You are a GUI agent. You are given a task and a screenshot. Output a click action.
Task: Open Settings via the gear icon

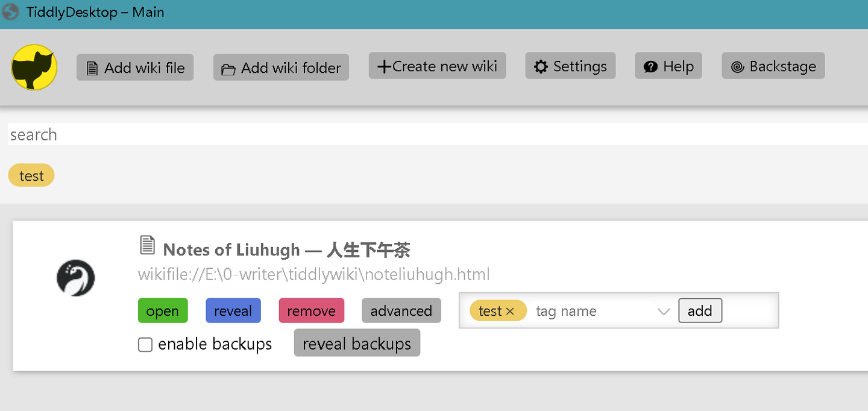[541, 66]
